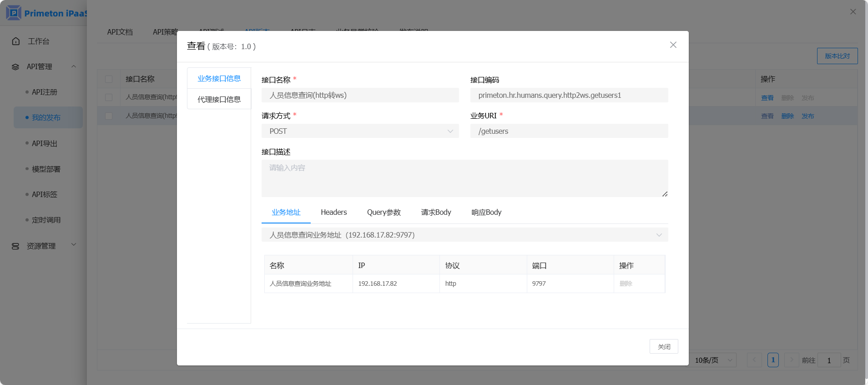Click the previous page arrow in pagination
This screenshot has height=385, width=868.
(754, 360)
